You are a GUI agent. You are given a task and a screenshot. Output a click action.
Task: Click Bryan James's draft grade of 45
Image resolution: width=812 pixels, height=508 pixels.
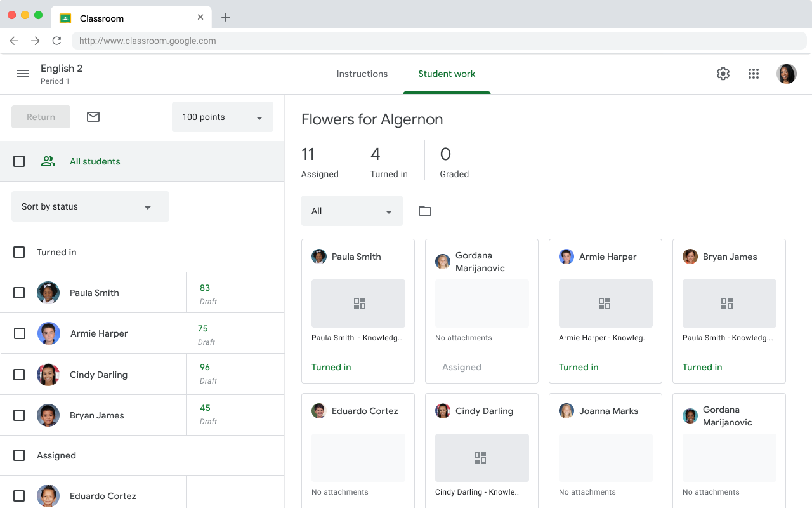205,408
